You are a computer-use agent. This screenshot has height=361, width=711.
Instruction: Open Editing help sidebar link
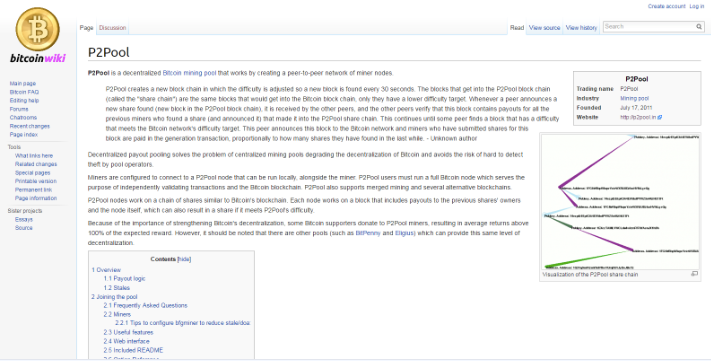[x=24, y=101]
